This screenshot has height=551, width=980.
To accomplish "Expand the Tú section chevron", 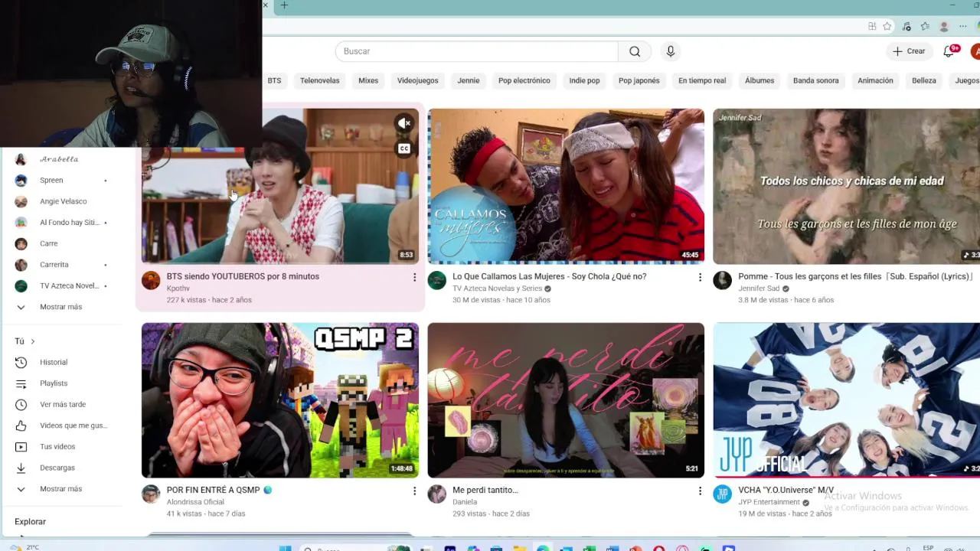I will coord(32,341).
